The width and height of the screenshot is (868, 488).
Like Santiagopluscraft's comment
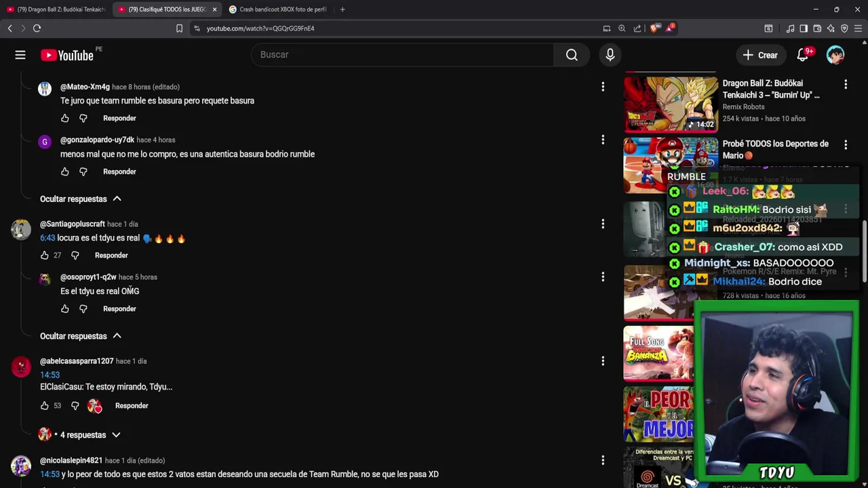pyautogui.click(x=45, y=256)
